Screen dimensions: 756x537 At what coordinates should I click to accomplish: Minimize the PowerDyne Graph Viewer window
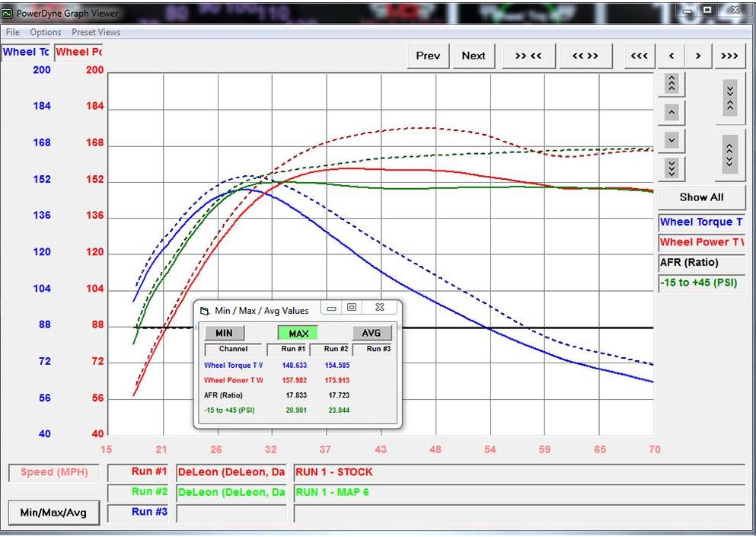[687, 11]
